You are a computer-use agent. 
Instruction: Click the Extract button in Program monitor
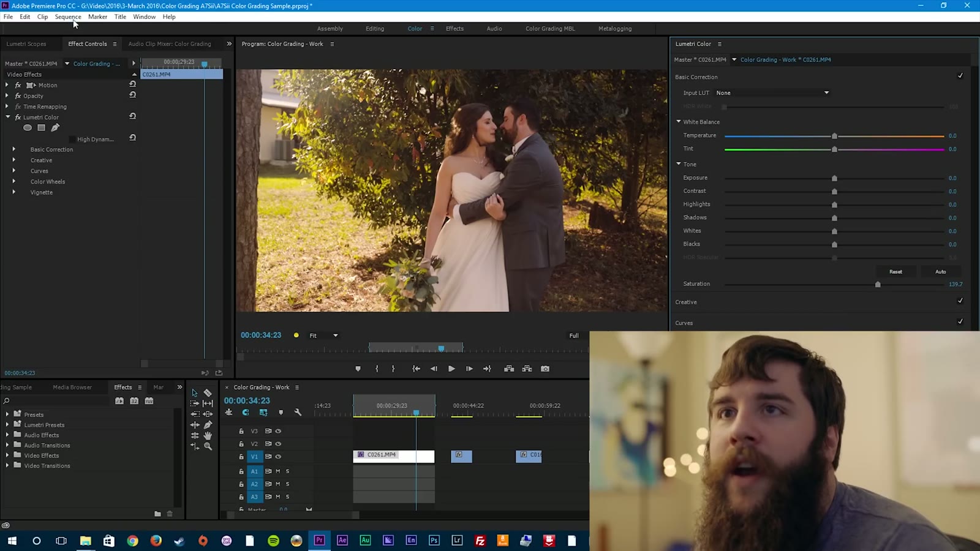(527, 369)
